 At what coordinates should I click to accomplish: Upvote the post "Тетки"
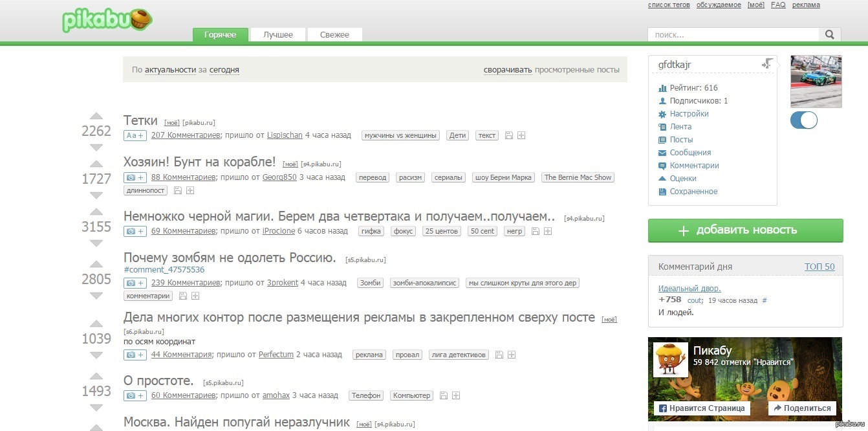(96, 116)
